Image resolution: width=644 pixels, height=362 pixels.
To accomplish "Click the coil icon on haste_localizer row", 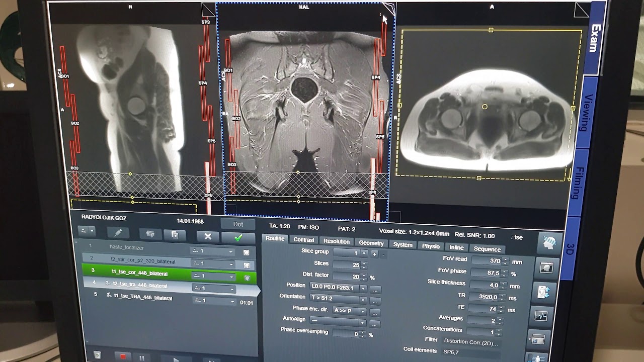I will pyautogui.click(x=247, y=252).
